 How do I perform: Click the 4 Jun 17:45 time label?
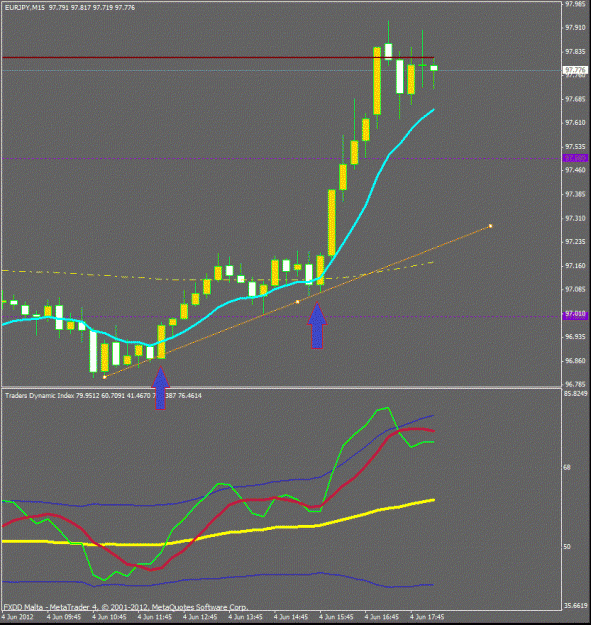427,617
